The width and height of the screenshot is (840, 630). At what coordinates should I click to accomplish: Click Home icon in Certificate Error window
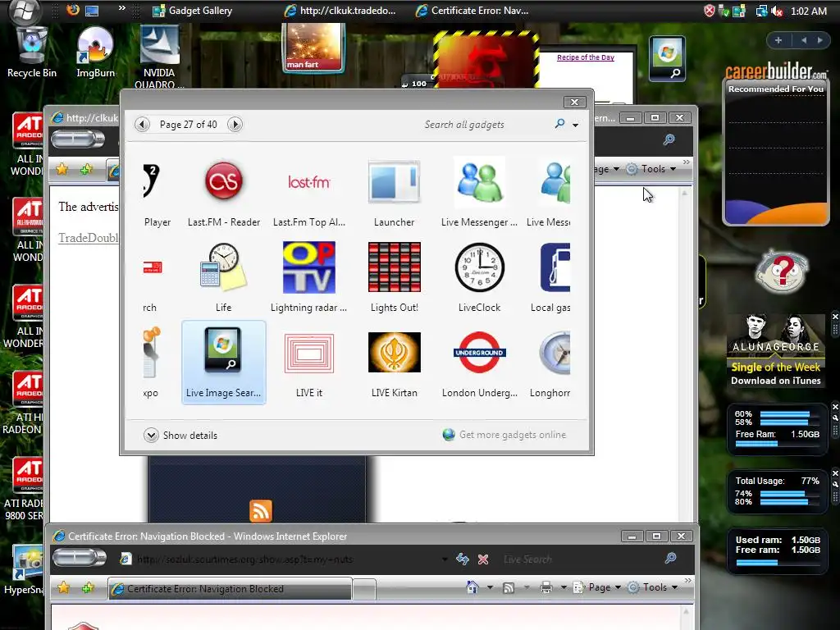tap(472, 587)
